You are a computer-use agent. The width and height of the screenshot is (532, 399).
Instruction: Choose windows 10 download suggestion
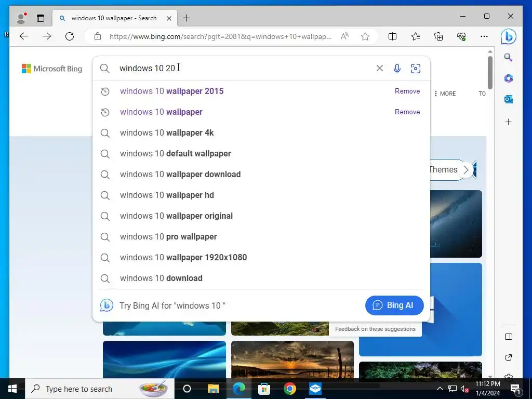point(261,278)
